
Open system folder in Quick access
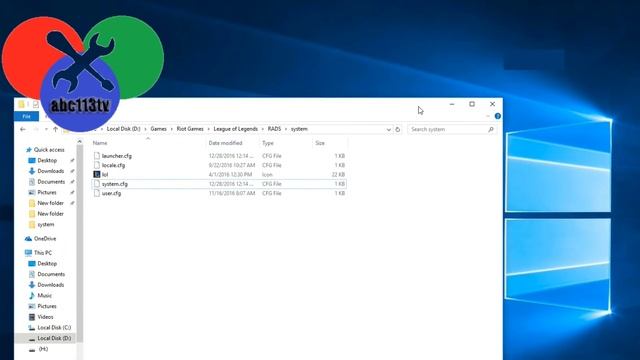point(46,224)
